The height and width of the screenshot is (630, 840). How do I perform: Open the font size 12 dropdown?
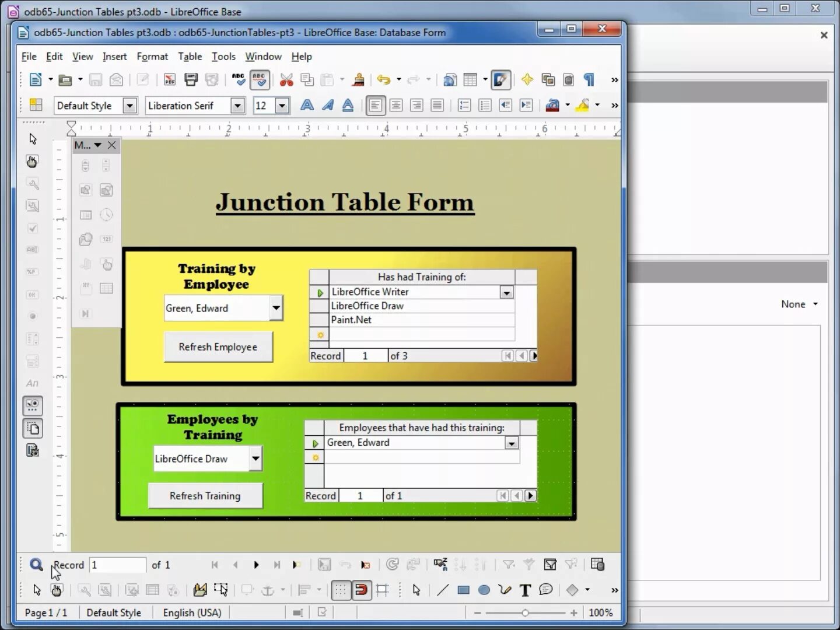pos(282,106)
